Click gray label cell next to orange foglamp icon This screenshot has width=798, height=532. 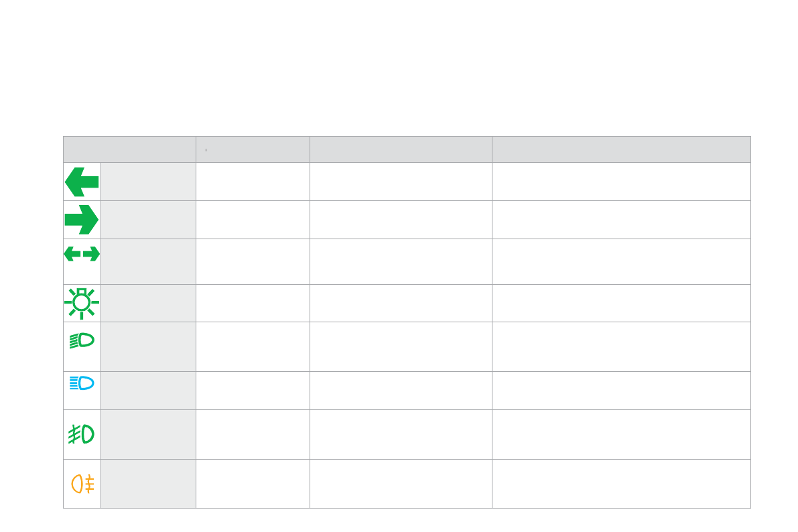coord(148,484)
